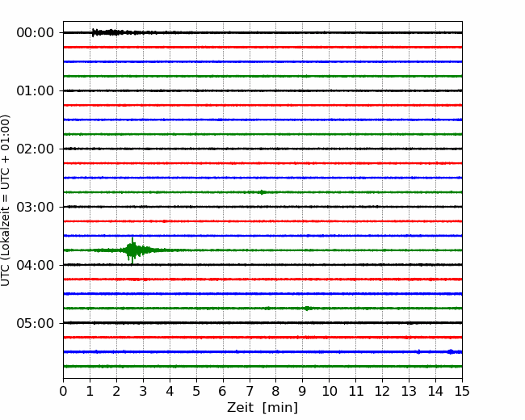Select the disturbance at the right end of the blue 05:30 trace
Screen dimensions: 525x420
pyautogui.click(x=451, y=351)
